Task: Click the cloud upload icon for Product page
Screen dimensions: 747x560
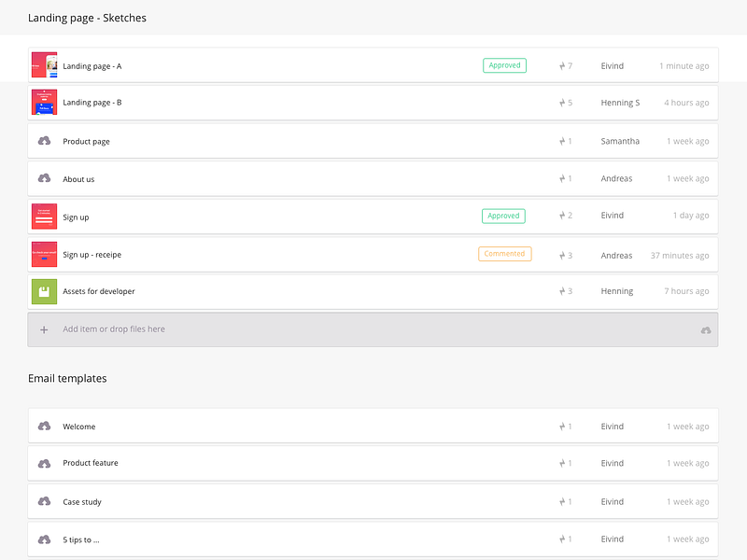Action: (x=44, y=141)
